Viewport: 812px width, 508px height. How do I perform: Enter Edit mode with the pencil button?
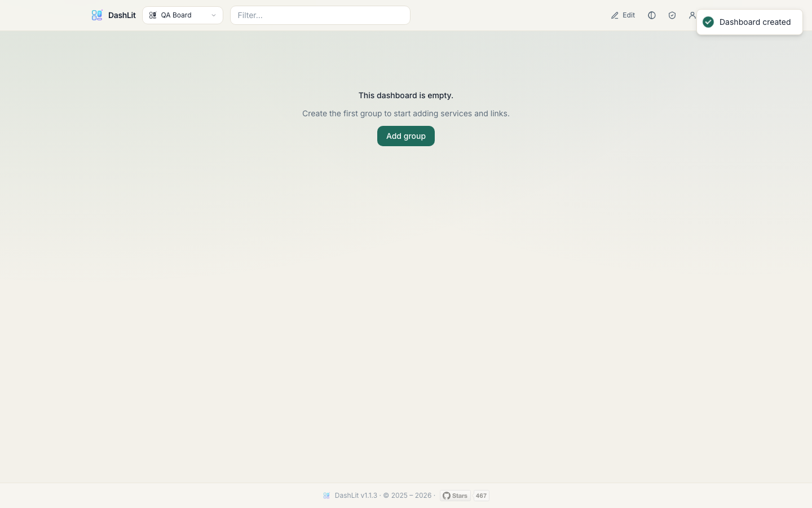[623, 15]
